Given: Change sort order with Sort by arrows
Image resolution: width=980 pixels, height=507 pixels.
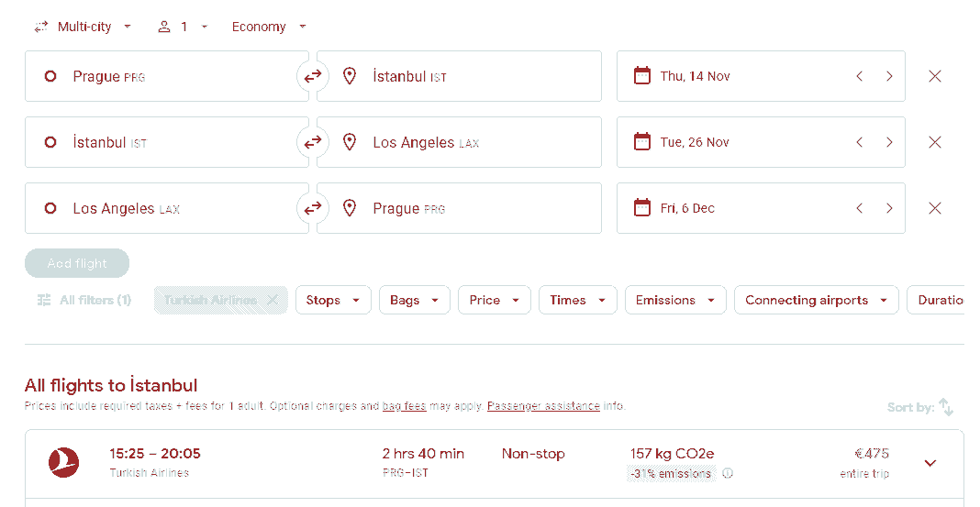Looking at the screenshot, I should tap(945, 407).
